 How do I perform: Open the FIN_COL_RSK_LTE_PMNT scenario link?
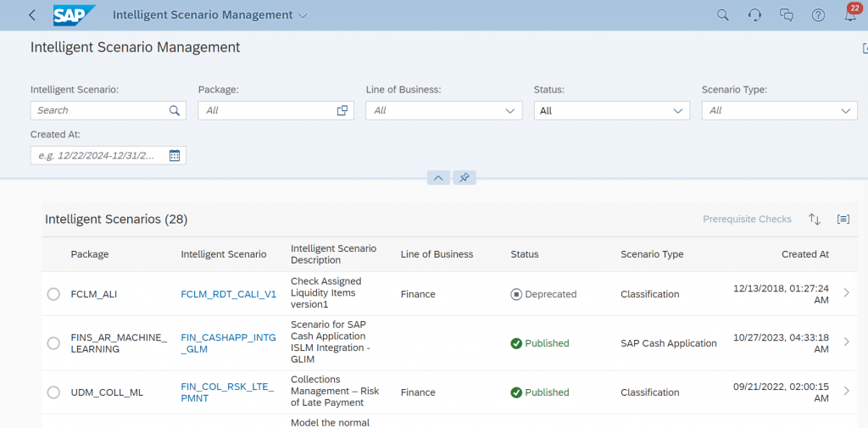click(x=227, y=392)
